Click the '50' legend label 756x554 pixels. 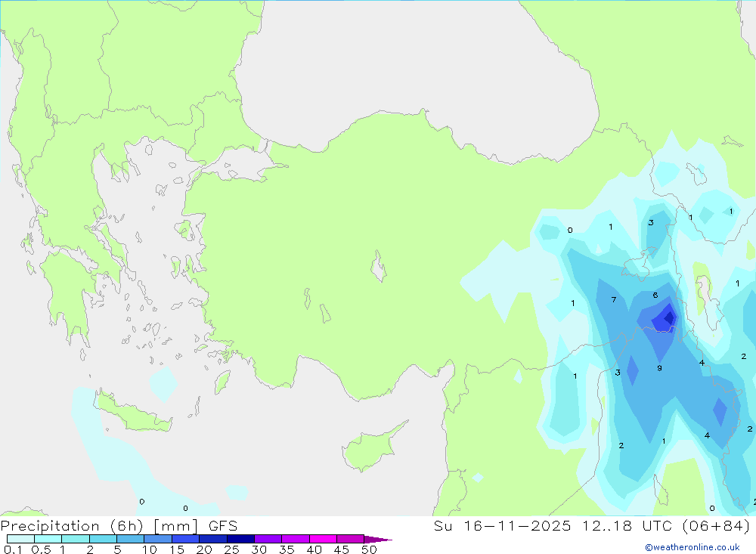tap(370, 549)
